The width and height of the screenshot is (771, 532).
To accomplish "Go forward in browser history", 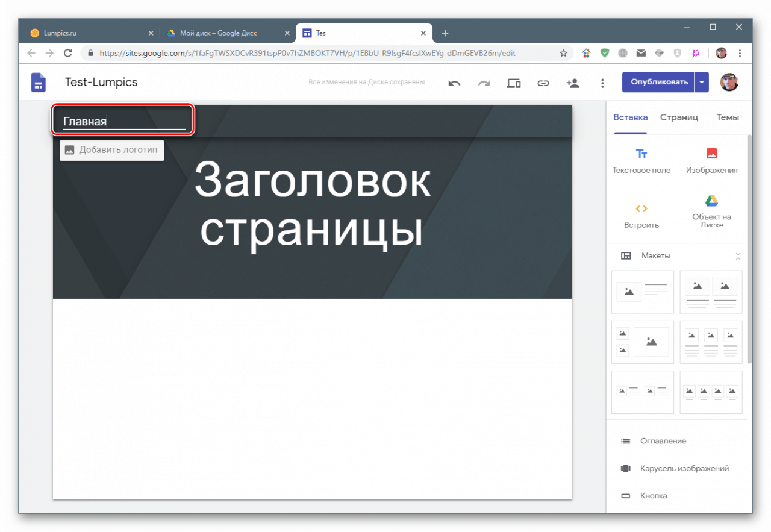I will 49,53.
